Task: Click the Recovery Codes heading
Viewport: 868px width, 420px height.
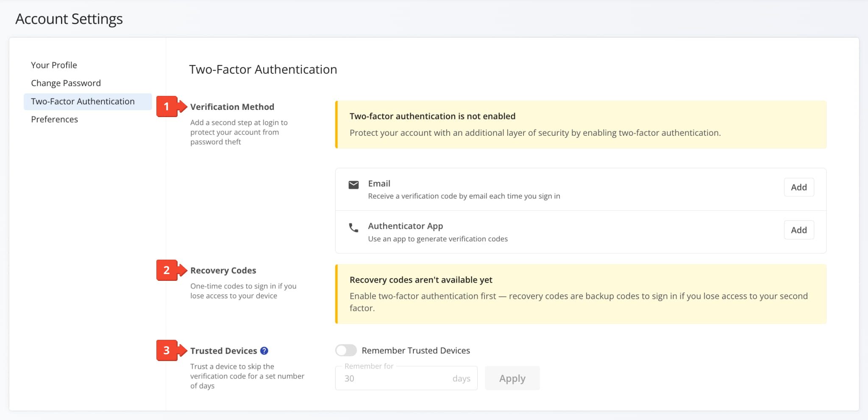Action: tap(223, 271)
